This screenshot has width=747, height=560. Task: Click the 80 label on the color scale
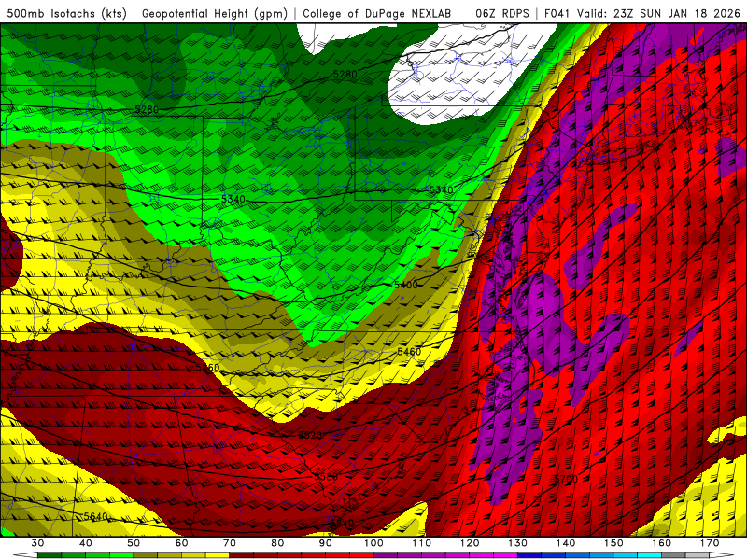[277, 543]
